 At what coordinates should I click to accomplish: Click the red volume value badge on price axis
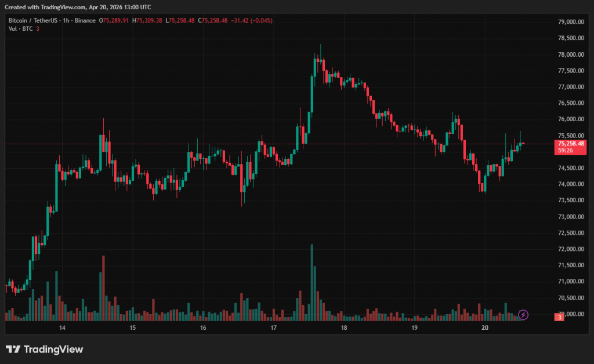[559, 317]
